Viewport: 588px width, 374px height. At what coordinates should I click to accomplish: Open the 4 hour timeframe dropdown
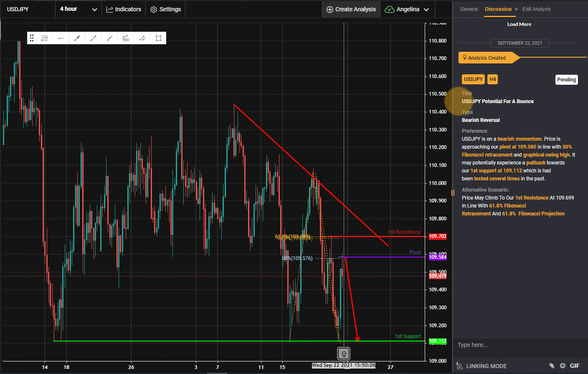coord(79,9)
